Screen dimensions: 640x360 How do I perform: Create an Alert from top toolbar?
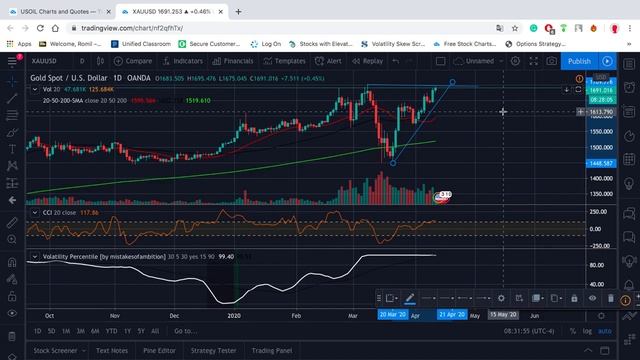(328, 61)
